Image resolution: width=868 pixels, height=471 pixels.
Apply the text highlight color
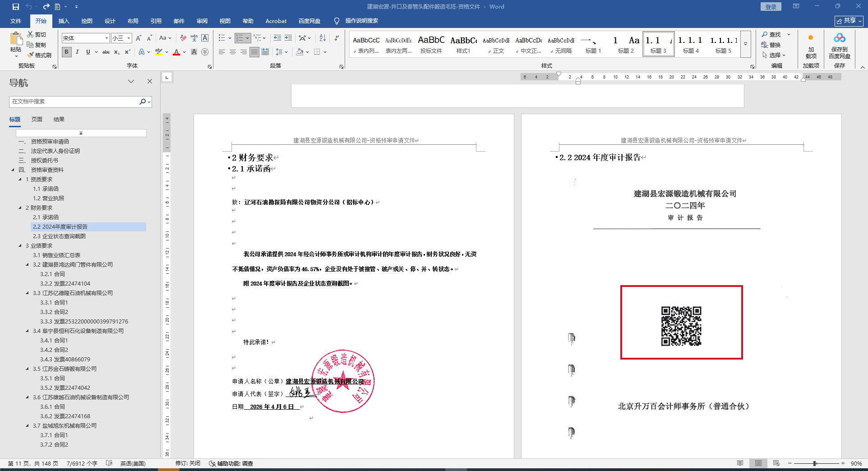[x=158, y=52]
